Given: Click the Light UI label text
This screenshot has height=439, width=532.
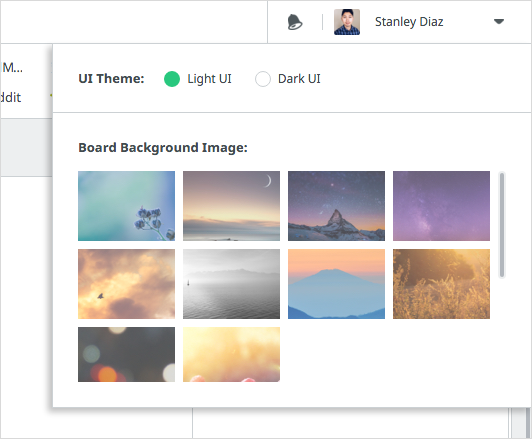Looking at the screenshot, I should pos(209,79).
